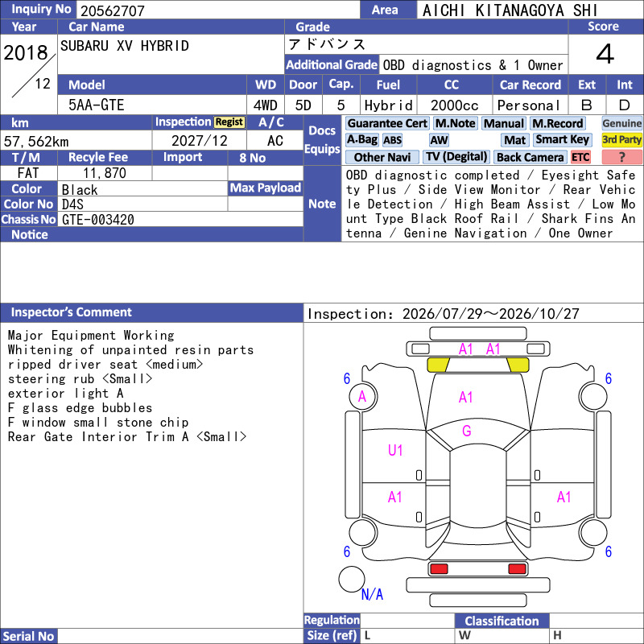Click the Inspection 2026/07/29～2026/10/27 line
The width and height of the screenshot is (644, 644).
[x=444, y=314]
